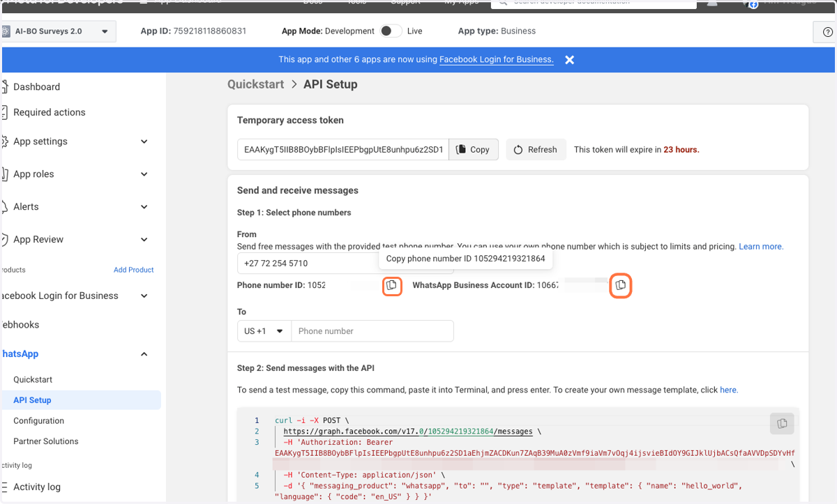Open Activity log in sidebar

click(x=37, y=487)
